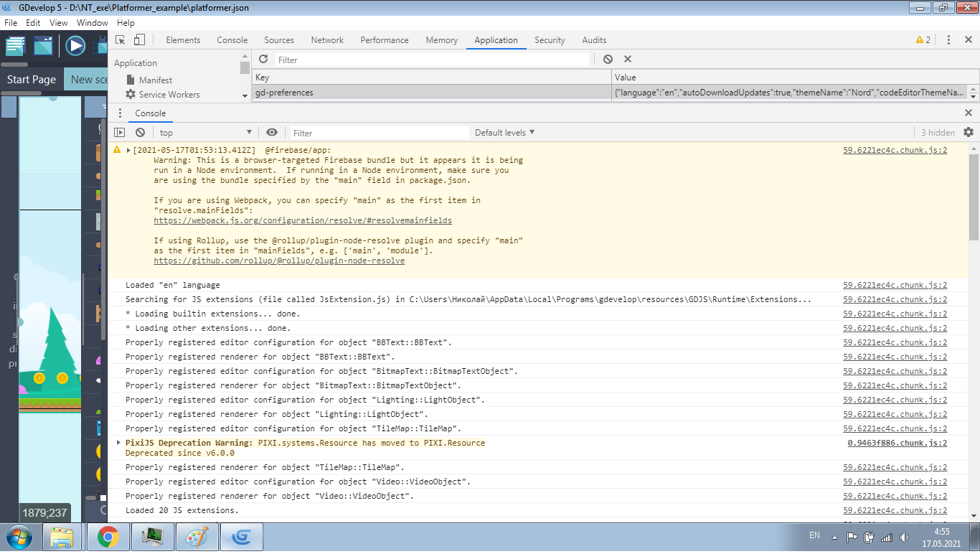Toggle the console sidebar icon
The image size is (980, 554).
[x=120, y=133]
